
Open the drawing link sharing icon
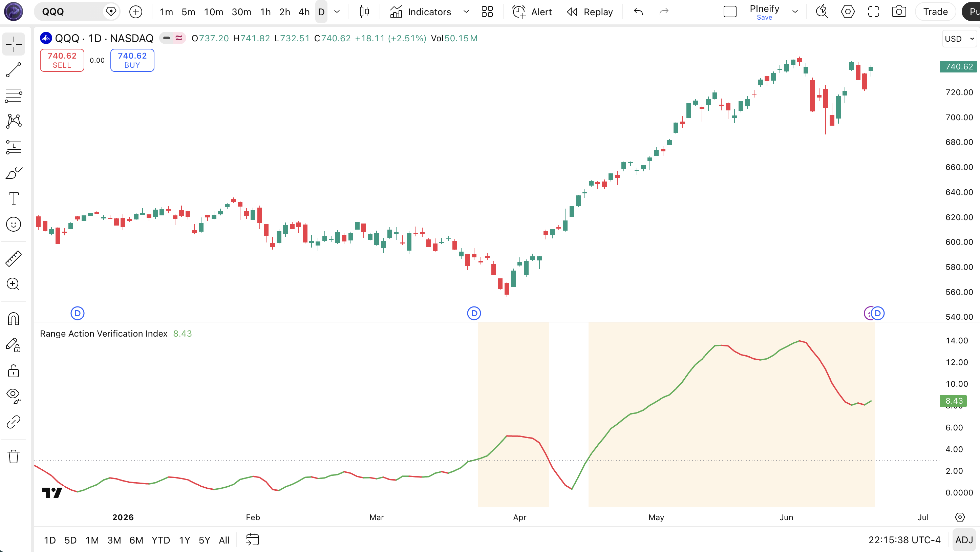pos(14,422)
